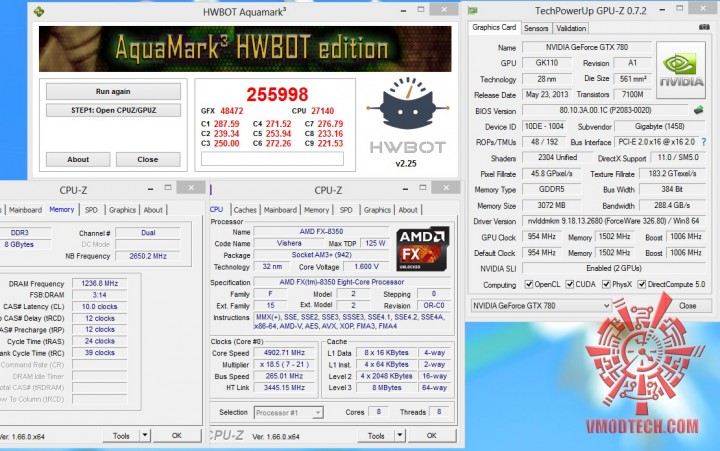The width and height of the screenshot is (720, 451).
Task: Expand Tools arrow in right CPU-Z window
Action: [x=399, y=435]
